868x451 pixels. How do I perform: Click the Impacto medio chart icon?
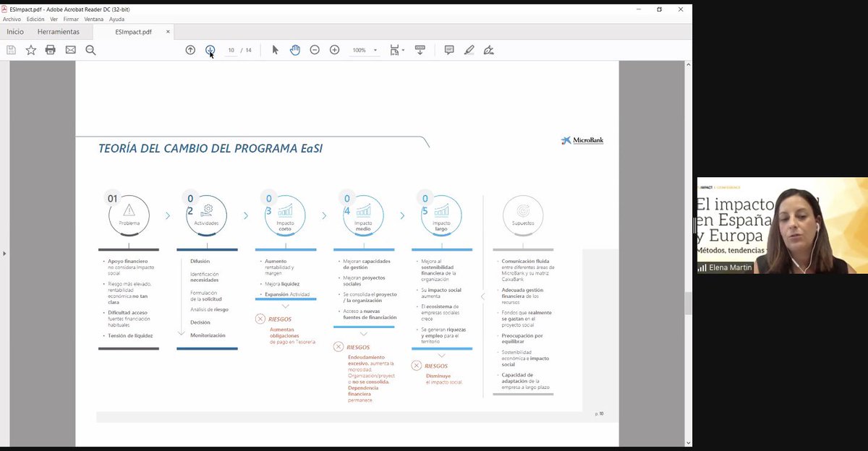[x=363, y=215]
